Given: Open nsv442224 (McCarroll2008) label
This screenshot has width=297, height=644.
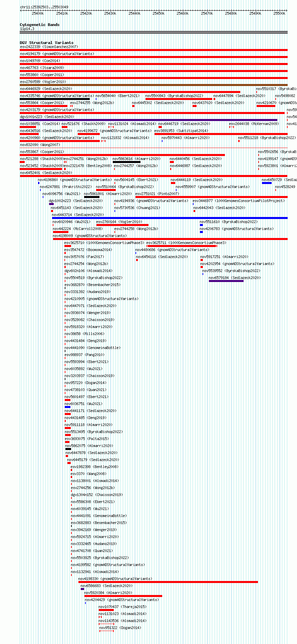Looking at the screenshot, I should [77, 229].
